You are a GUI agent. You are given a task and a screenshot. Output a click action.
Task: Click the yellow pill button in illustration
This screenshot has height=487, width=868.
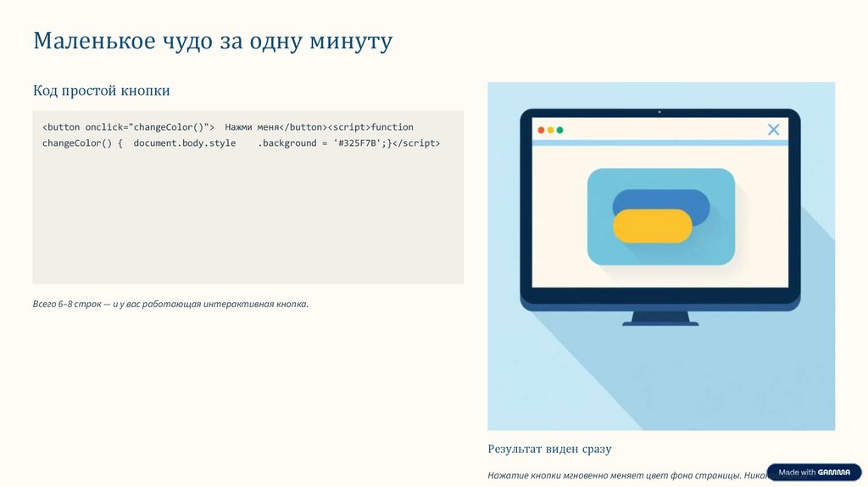(x=652, y=226)
